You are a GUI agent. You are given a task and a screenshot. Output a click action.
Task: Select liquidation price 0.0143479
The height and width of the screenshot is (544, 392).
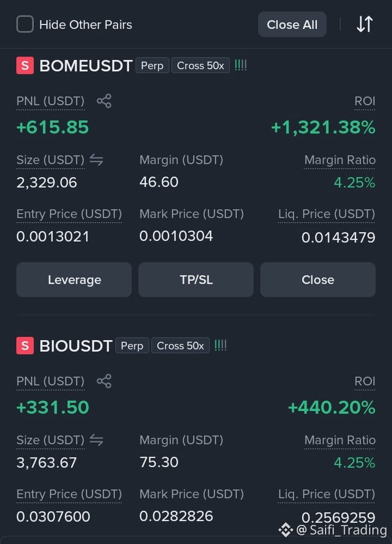click(x=338, y=237)
